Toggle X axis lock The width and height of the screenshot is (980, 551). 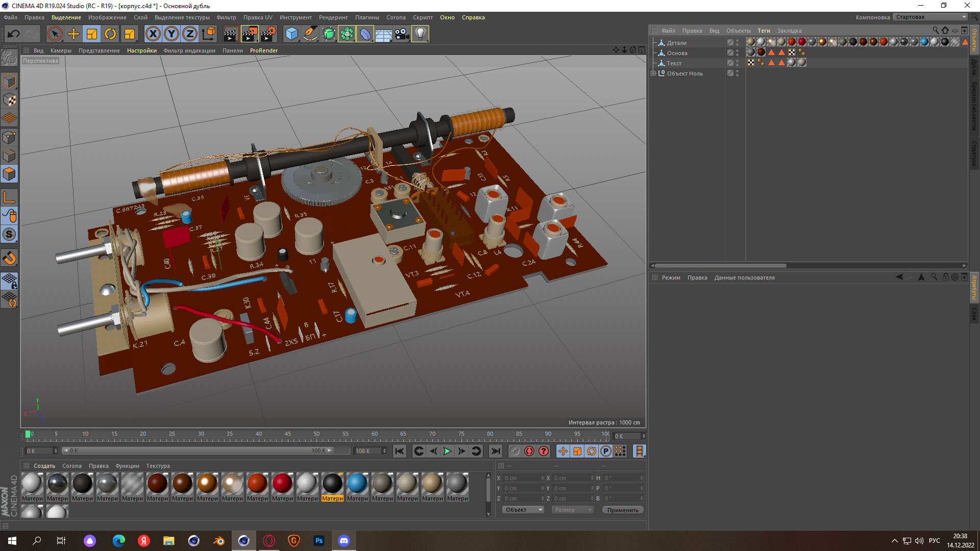(153, 34)
